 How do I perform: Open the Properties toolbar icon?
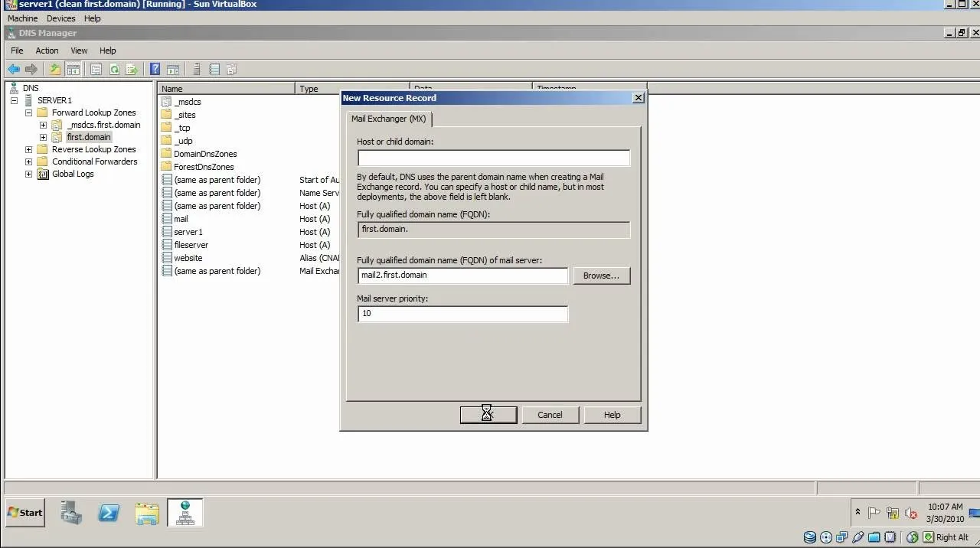pos(96,70)
